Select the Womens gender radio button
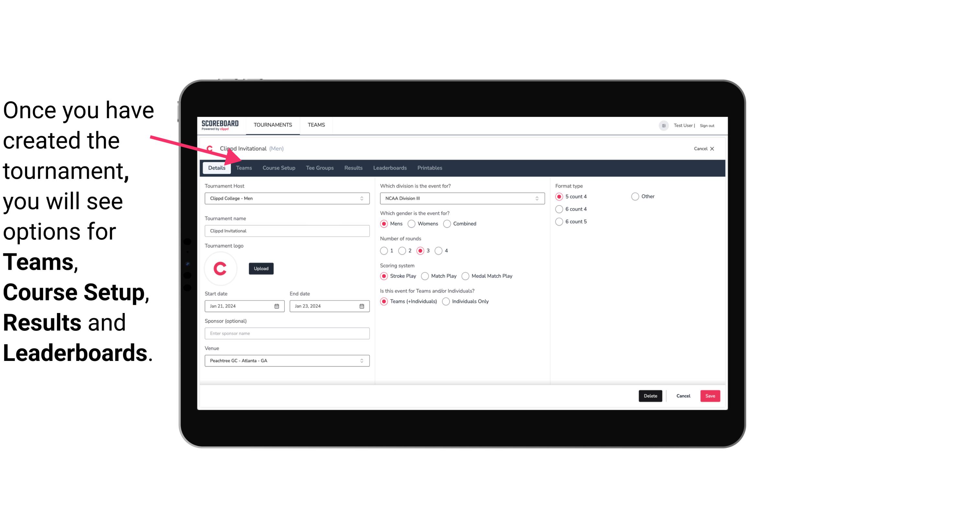980x527 pixels. click(412, 223)
